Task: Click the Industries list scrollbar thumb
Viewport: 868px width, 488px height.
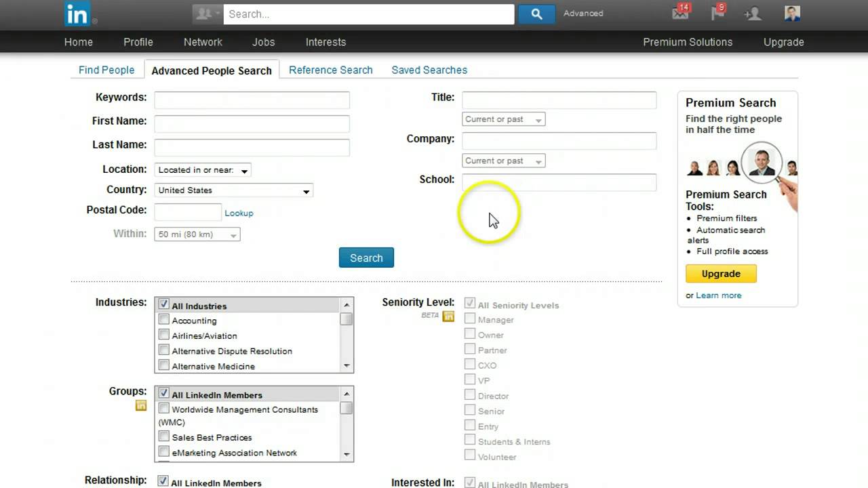Action: (x=347, y=319)
